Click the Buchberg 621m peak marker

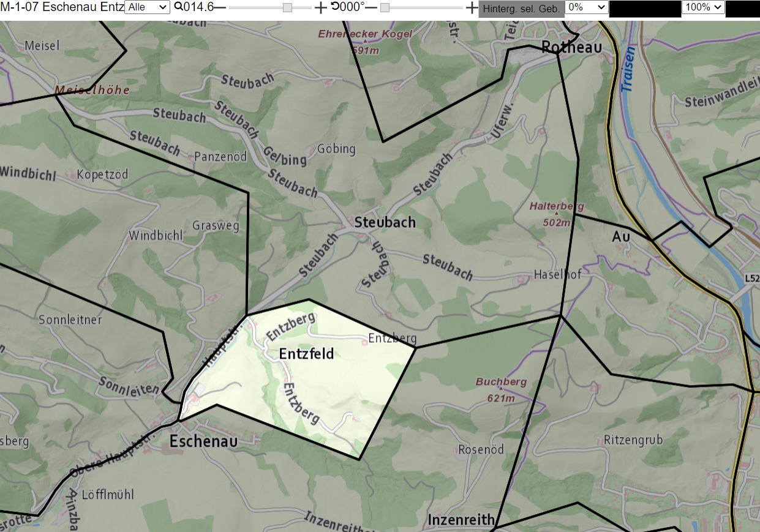click(x=501, y=388)
